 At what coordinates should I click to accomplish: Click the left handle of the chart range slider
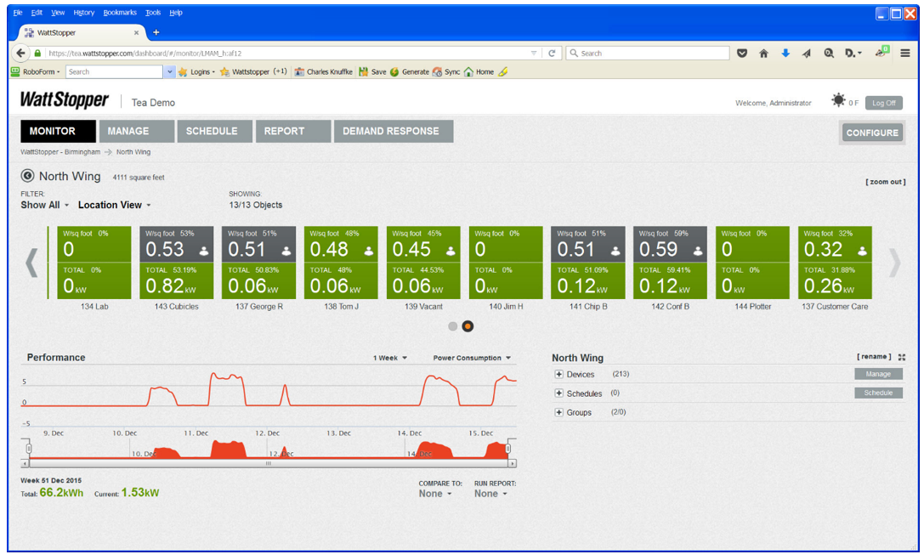click(x=28, y=449)
